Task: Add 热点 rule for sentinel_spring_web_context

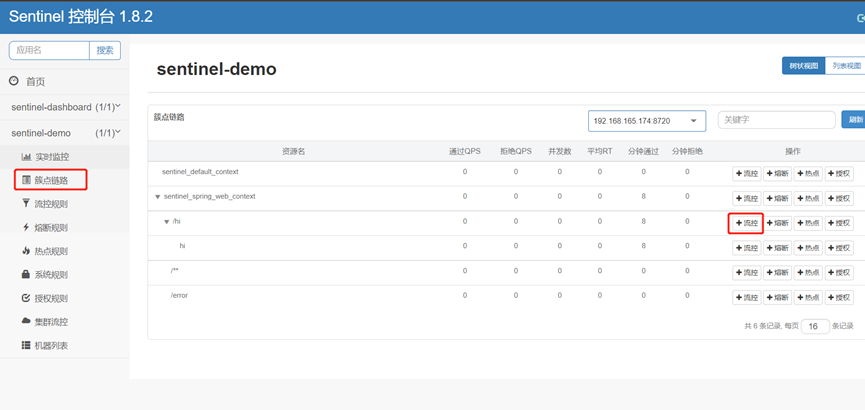Action: 808,198
